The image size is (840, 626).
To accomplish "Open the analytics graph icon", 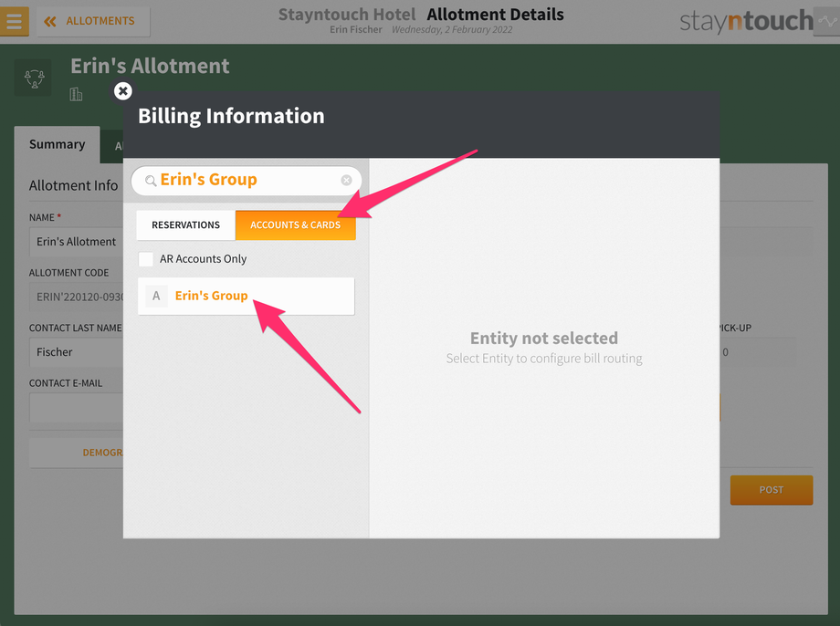I will pos(826,21).
